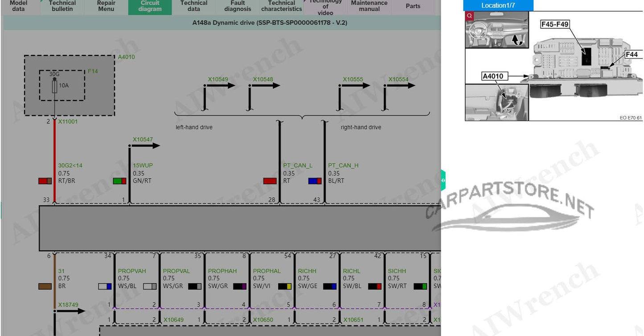Viewport: 644px width, 336px height.
Task: Click the magnifier icon on location image
Action: (469, 16)
